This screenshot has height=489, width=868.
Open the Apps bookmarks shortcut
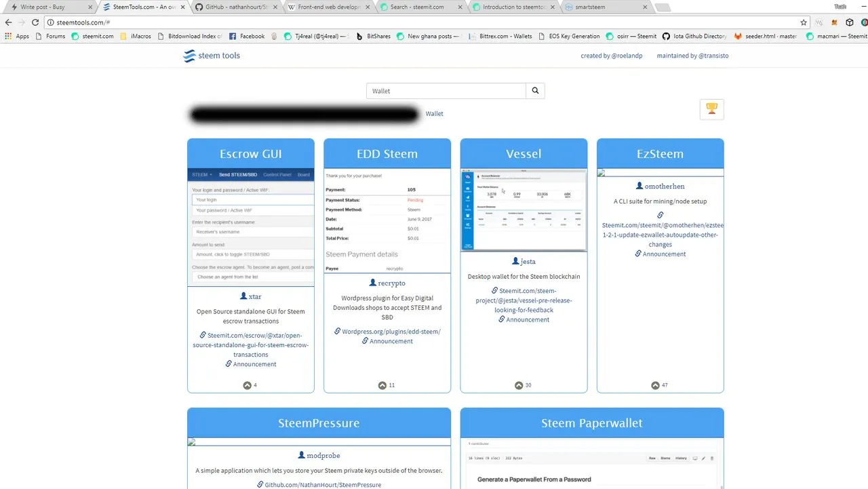[x=17, y=36]
